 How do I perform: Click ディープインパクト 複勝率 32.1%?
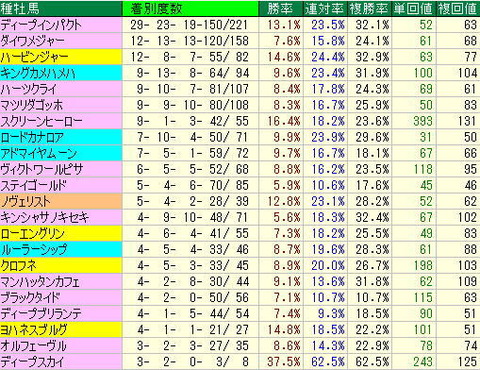point(373,25)
